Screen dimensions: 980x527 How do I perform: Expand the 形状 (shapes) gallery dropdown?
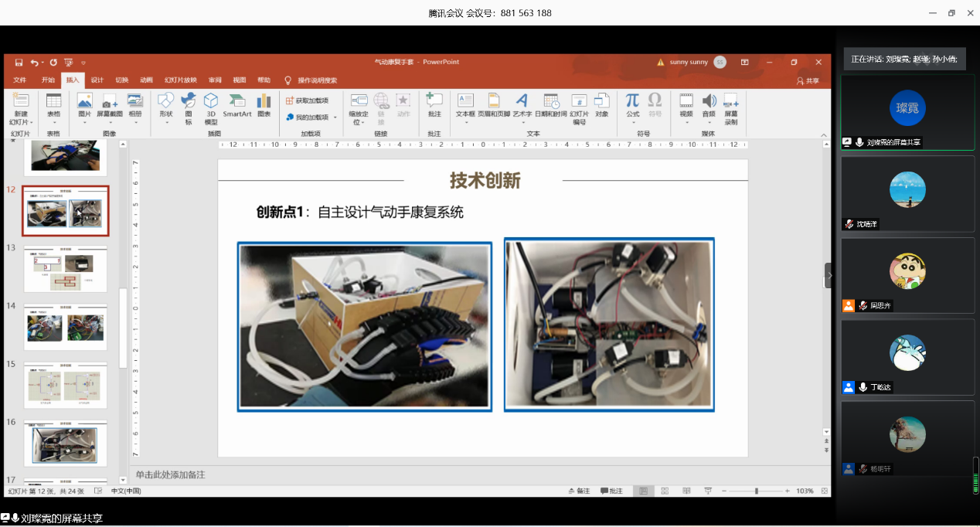click(x=165, y=122)
